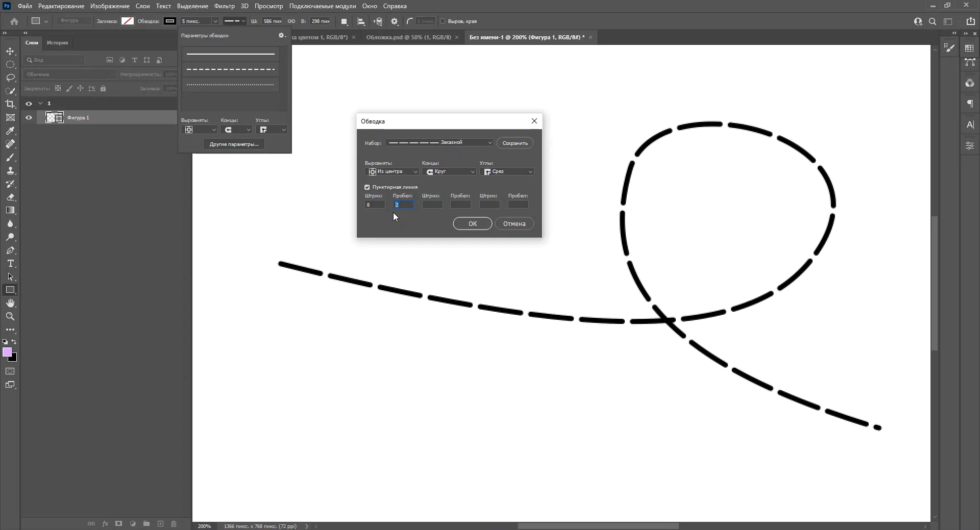Image resolution: width=980 pixels, height=530 pixels.
Task: Switch to the История tab
Action: pyautogui.click(x=57, y=43)
